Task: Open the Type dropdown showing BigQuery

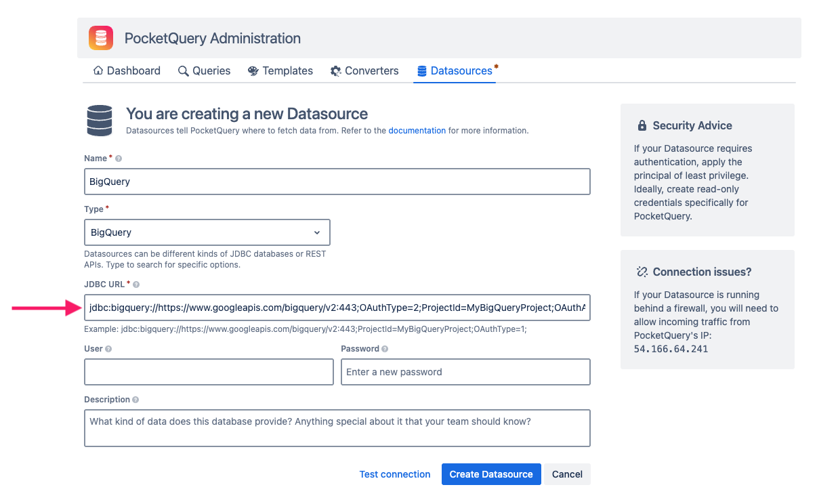Action: [x=207, y=232]
